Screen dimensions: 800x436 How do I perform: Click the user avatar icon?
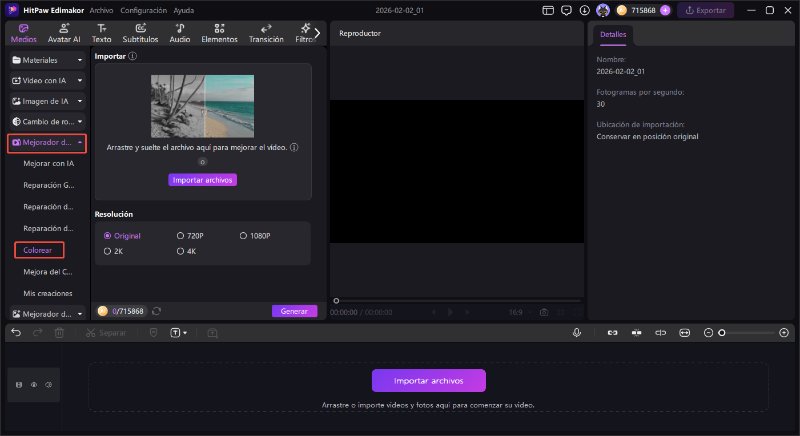point(603,10)
